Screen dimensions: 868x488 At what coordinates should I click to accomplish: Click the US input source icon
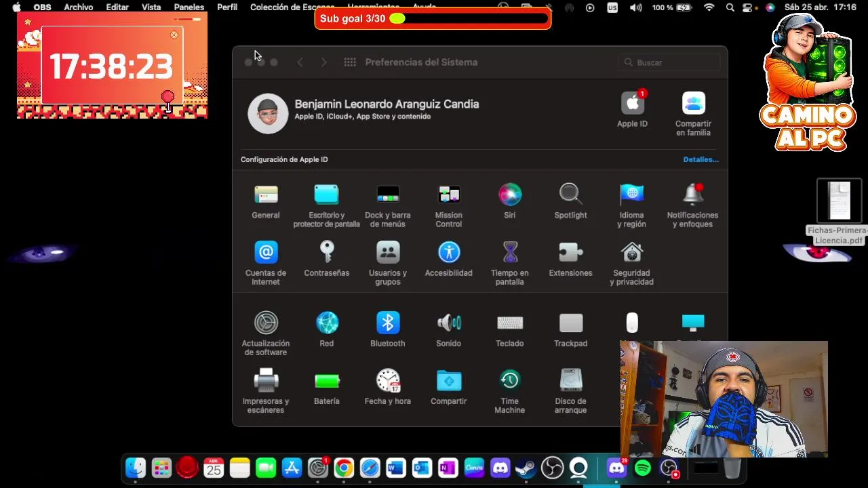(612, 7)
